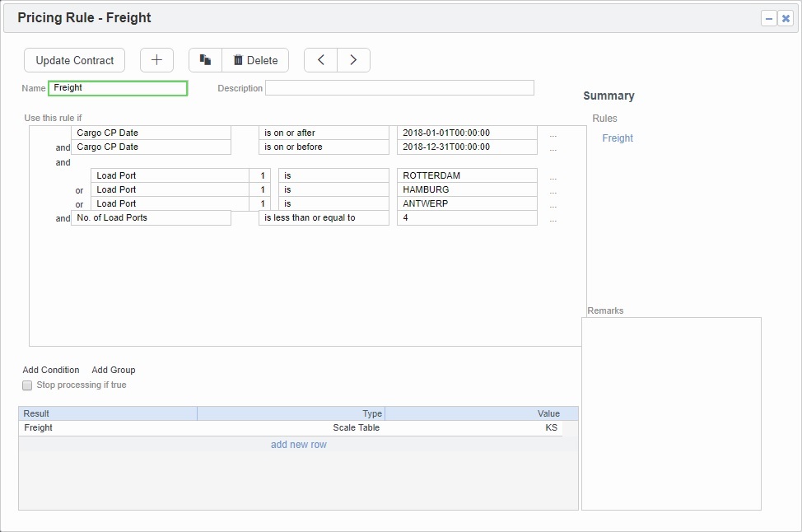Click Add Condition link

point(51,371)
